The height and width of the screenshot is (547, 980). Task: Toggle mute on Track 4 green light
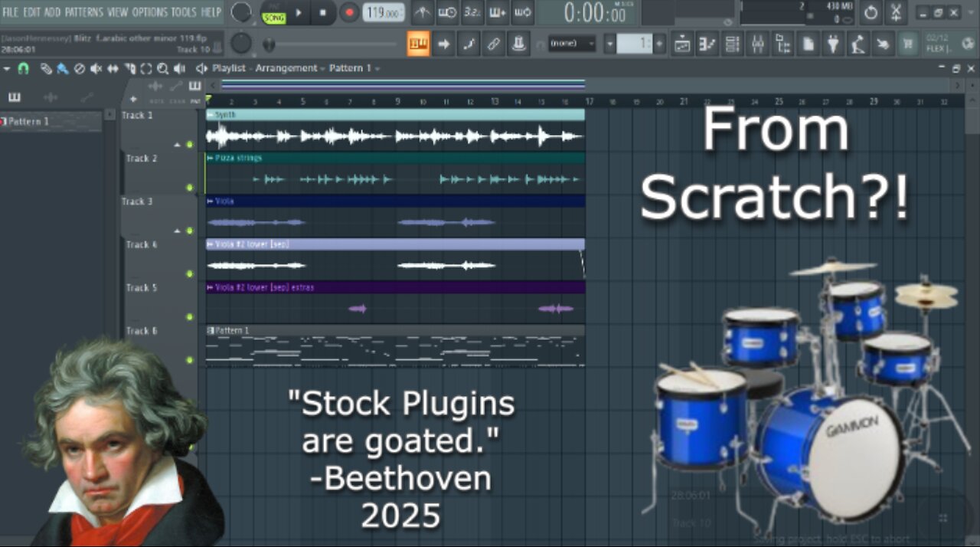(x=189, y=273)
